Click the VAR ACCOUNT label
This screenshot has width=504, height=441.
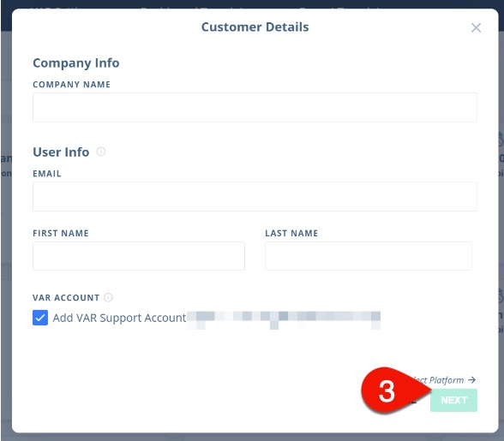click(x=66, y=298)
